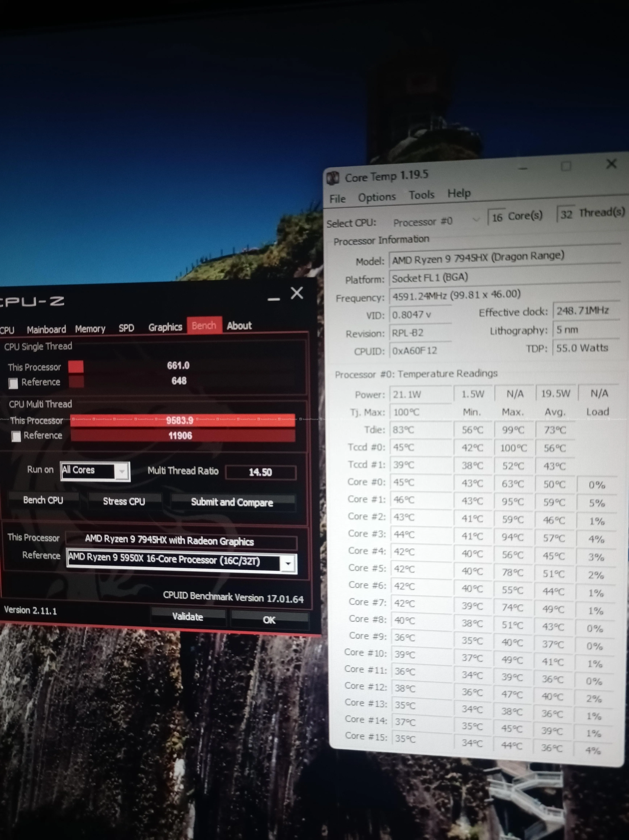The height and width of the screenshot is (840, 629).
Task: Click the Multi Thread Ratio field showing 14.50
Action: (261, 472)
